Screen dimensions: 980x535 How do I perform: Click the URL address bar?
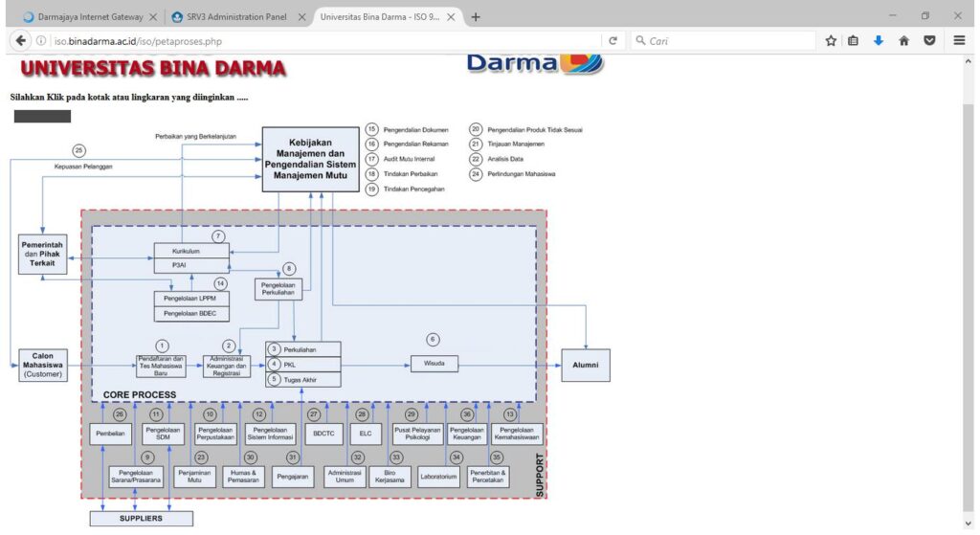pos(325,40)
